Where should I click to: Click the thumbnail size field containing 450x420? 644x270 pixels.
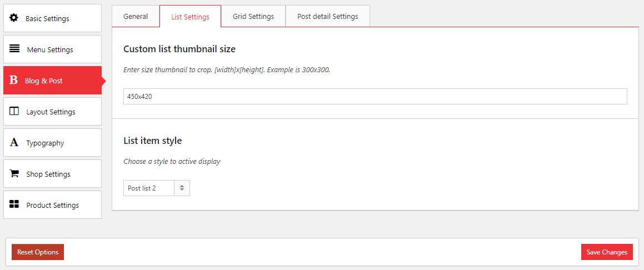pos(375,96)
